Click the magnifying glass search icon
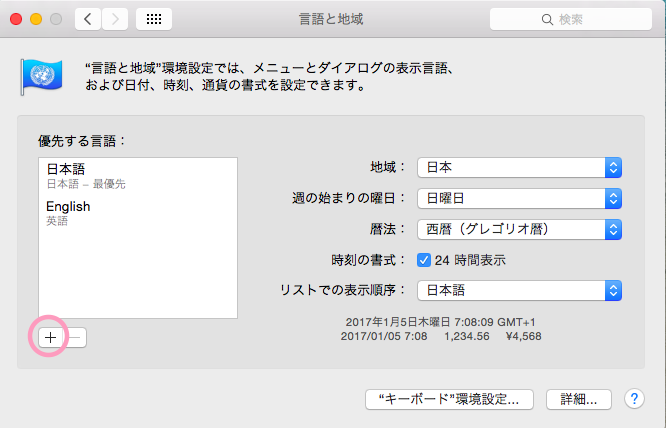The width and height of the screenshot is (666, 428). 547,20
